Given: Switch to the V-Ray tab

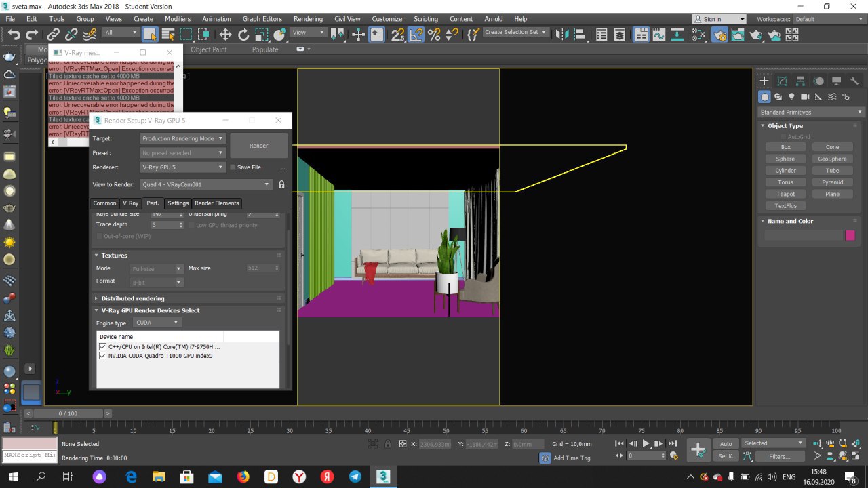Looking at the screenshot, I should click(130, 203).
